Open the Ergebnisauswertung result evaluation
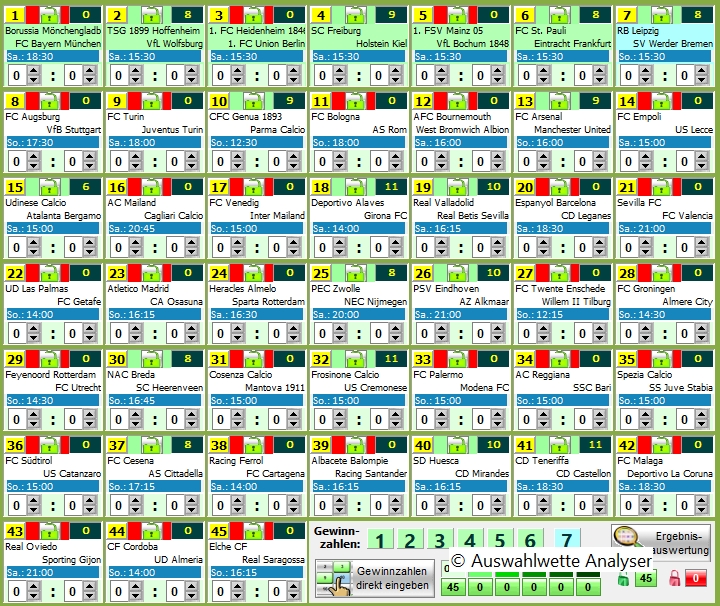The height and width of the screenshot is (606, 720). (661, 543)
